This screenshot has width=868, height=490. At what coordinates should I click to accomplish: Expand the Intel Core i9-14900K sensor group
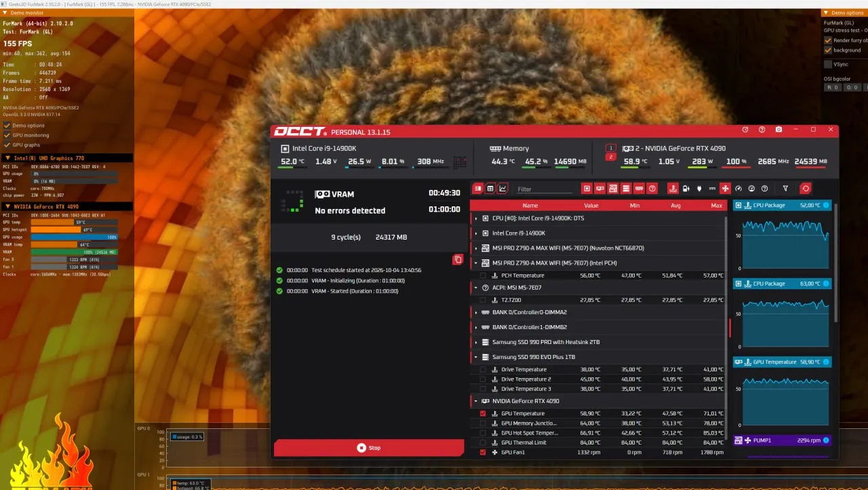[476, 233]
